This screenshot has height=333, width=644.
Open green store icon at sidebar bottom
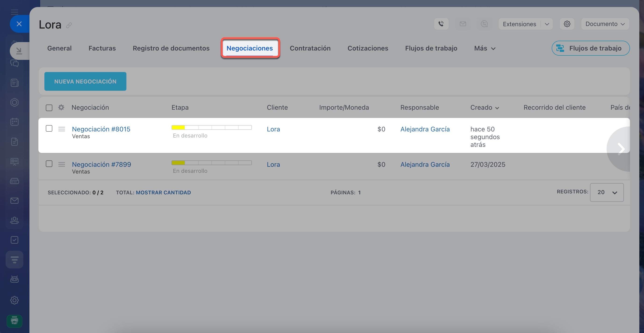click(14, 321)
